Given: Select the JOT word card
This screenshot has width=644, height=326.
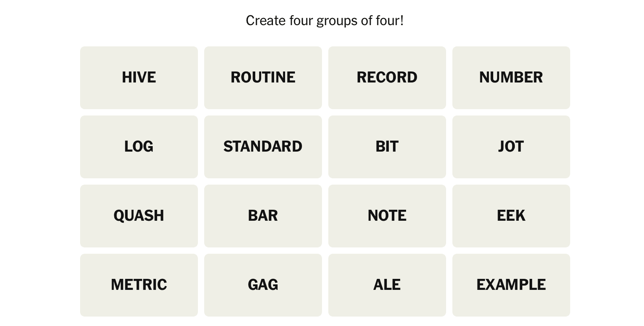Looking at the screenshot, I should (511, 147).
